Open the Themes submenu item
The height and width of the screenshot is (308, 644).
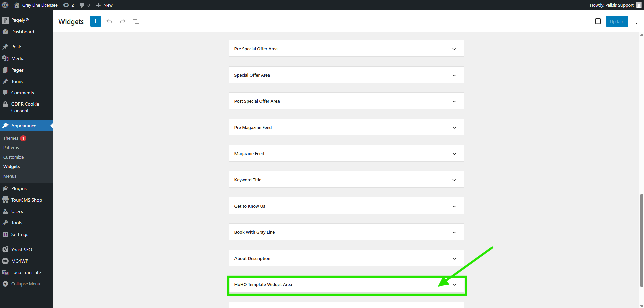(x=11, y=138)
